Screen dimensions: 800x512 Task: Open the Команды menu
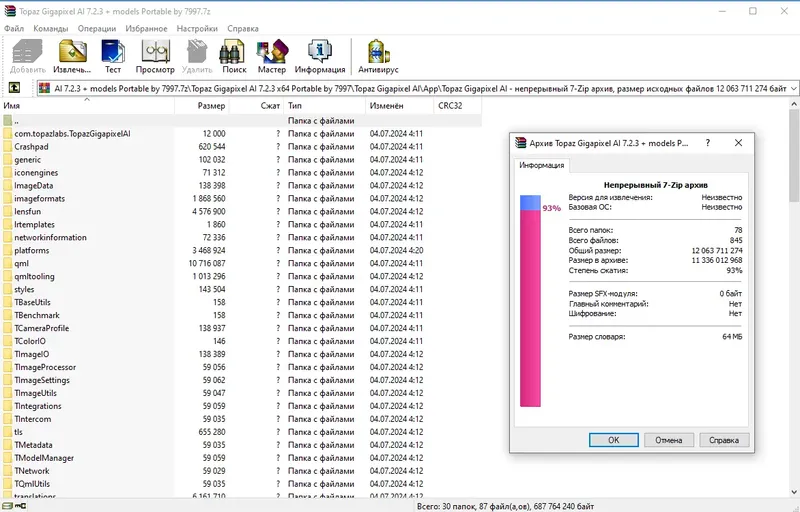51,29
